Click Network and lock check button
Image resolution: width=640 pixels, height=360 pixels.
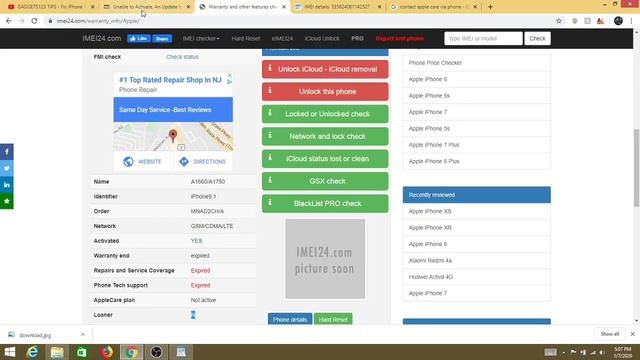(x=325, y=136)
